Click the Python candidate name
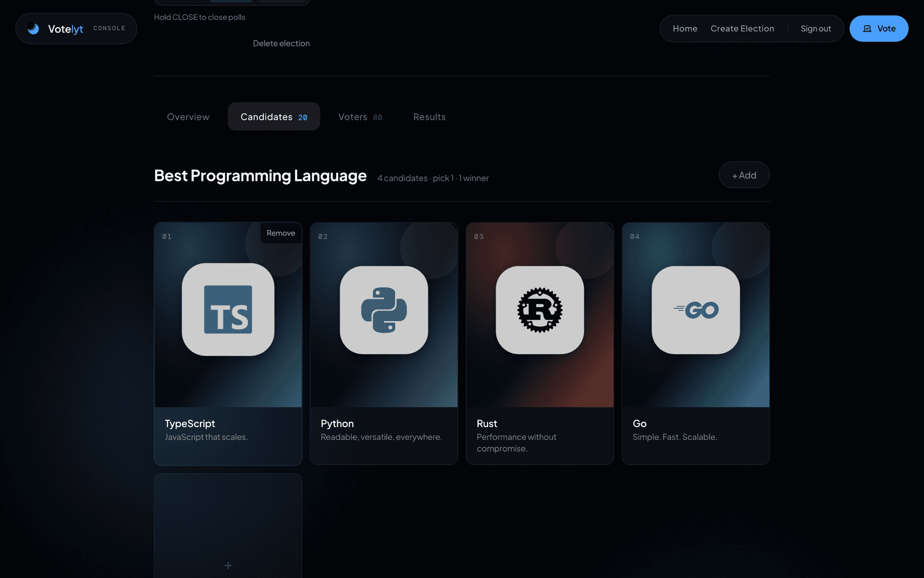The width and height of the screenshot is (924, 578). coord(337,423)
